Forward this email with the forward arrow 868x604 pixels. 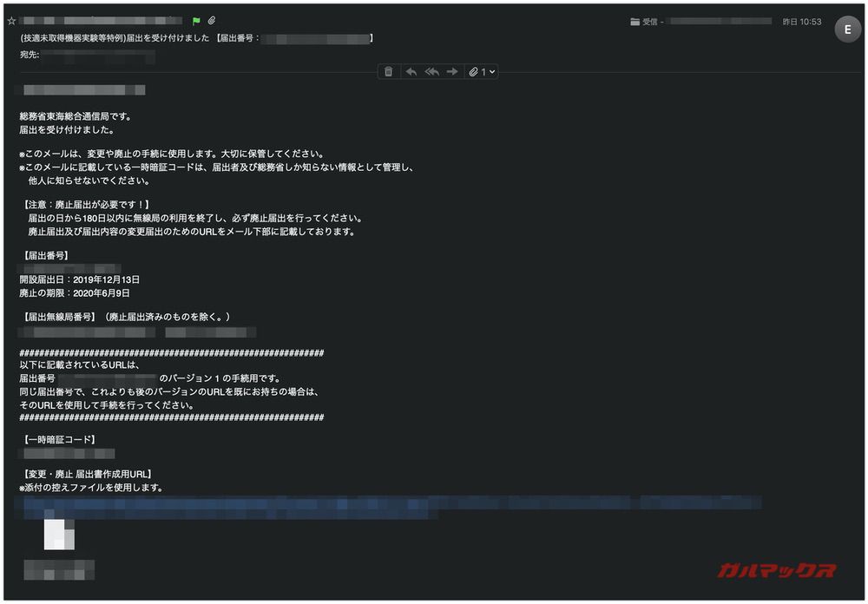[451, 72]
